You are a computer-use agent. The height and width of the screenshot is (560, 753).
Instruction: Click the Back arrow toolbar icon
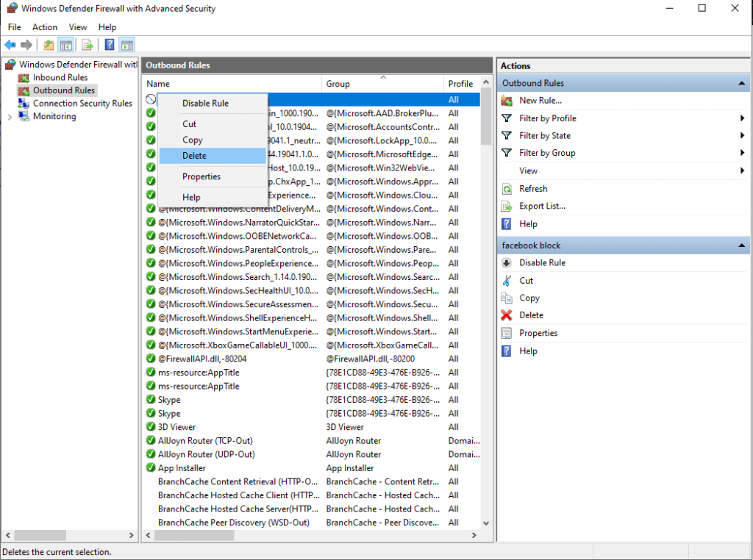click(10, 45)
